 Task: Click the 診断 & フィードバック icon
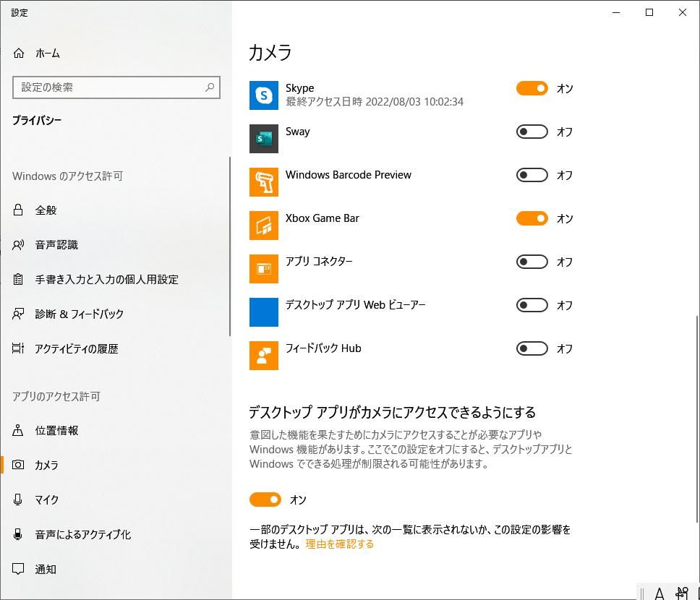click(x=18, y=314)
